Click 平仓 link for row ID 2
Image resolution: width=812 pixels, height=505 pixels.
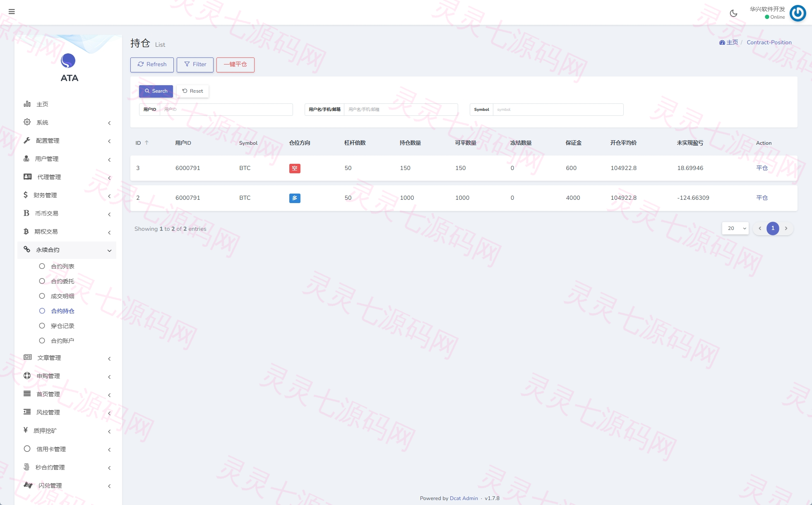[x=762, y=198]
